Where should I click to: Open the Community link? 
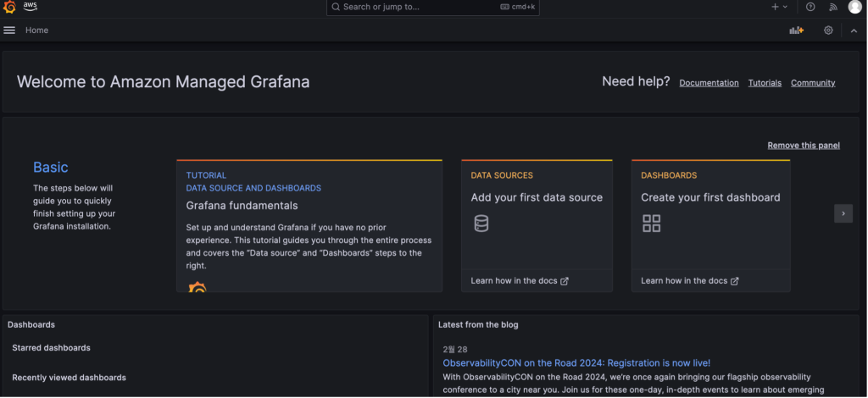813,83
